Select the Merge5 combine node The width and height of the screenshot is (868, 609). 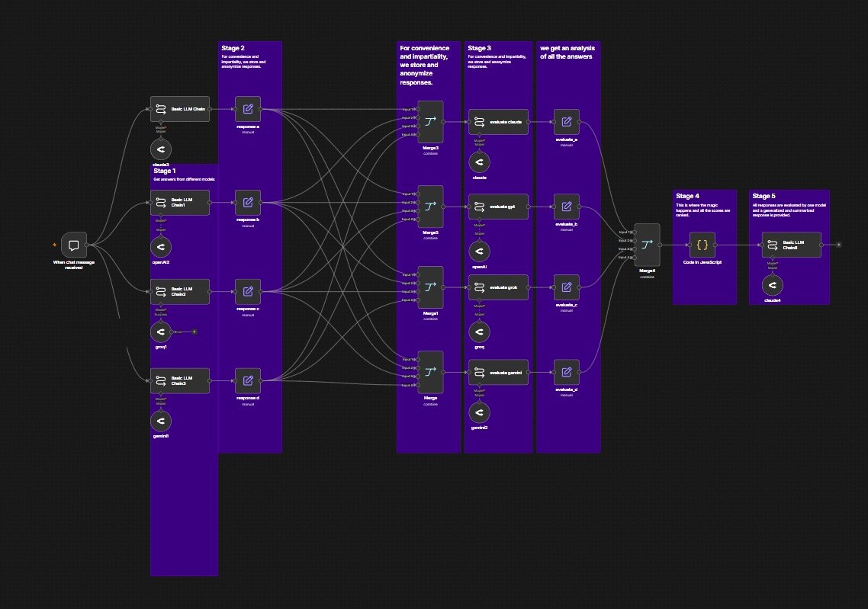pos(431,207)
